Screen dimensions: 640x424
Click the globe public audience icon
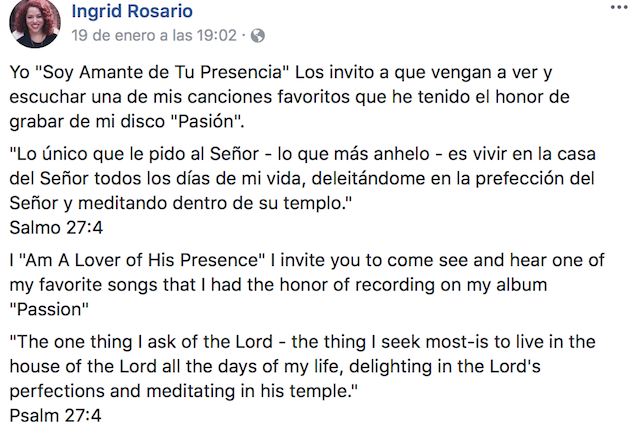pyautogui.click(x=258, y=35)
